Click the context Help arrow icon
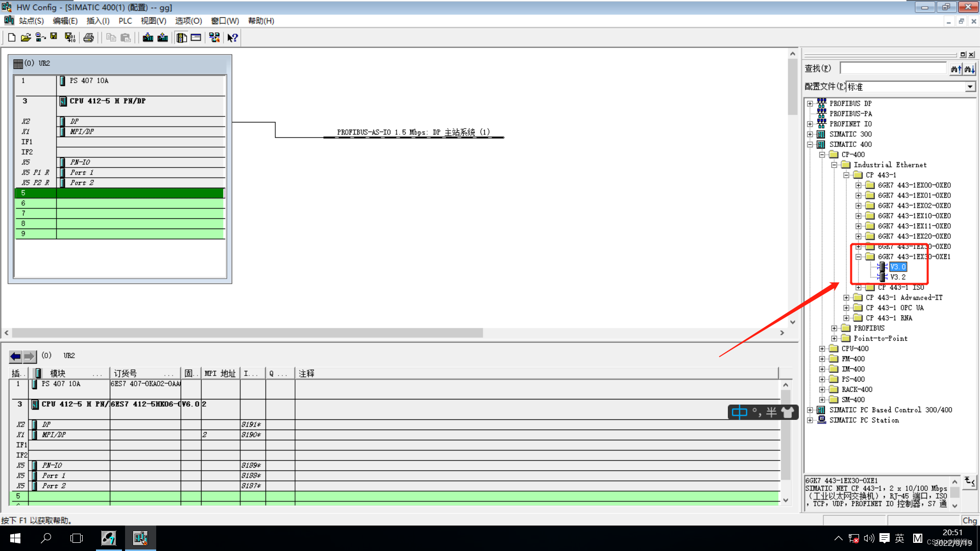This screenshot has height=551, width=980. tap(232, 37)
